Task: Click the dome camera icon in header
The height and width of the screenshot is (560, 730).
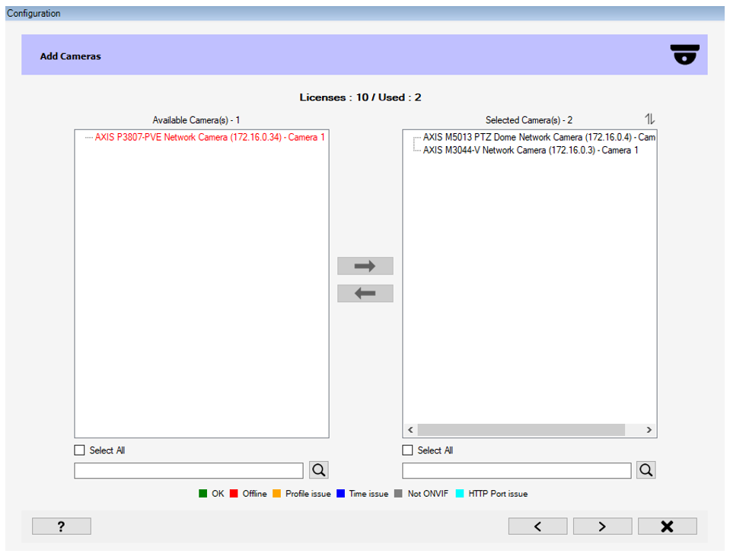Action: point(684,55)
